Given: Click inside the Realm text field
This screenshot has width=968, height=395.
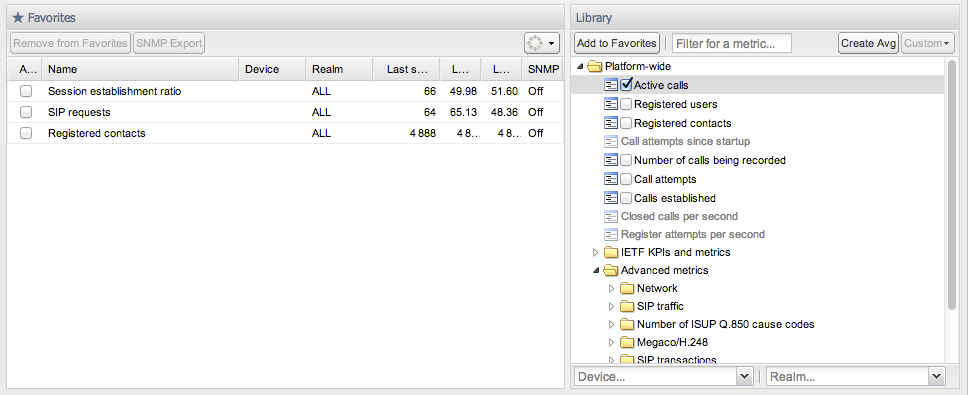Looking at the screenshot, I should [848, 376].
